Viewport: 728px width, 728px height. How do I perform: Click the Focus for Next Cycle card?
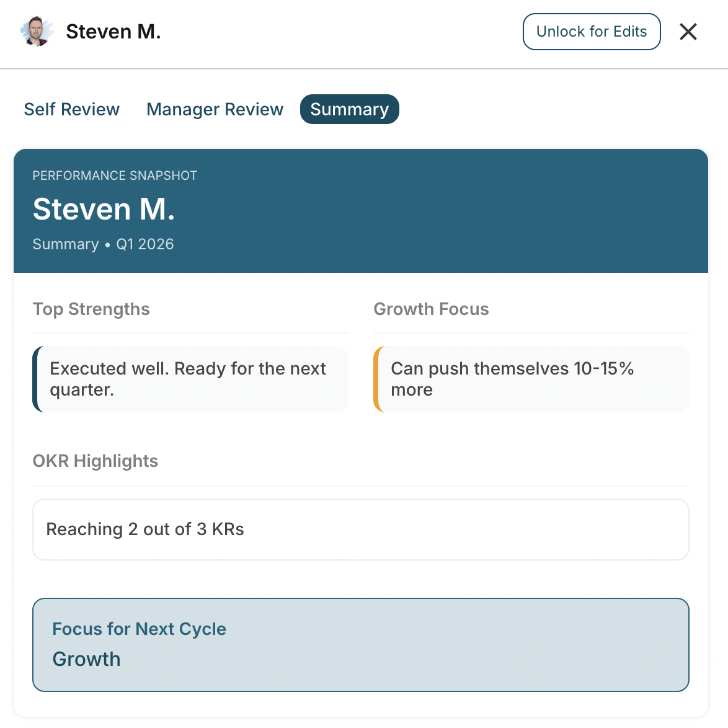361,645
